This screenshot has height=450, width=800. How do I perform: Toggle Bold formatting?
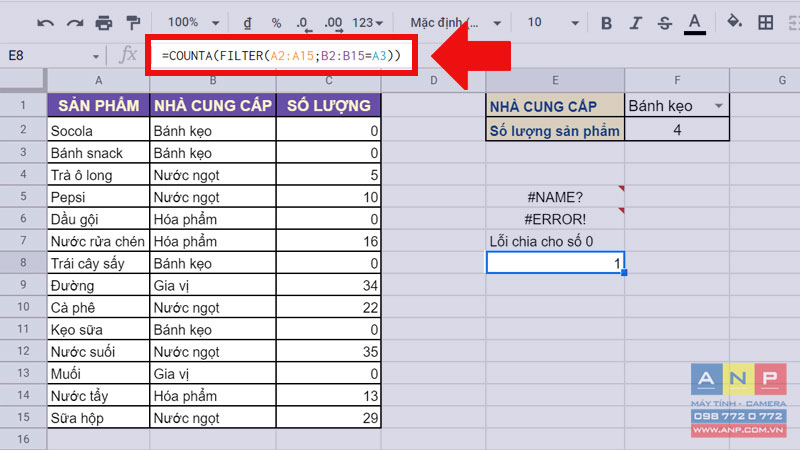(606, 23)
